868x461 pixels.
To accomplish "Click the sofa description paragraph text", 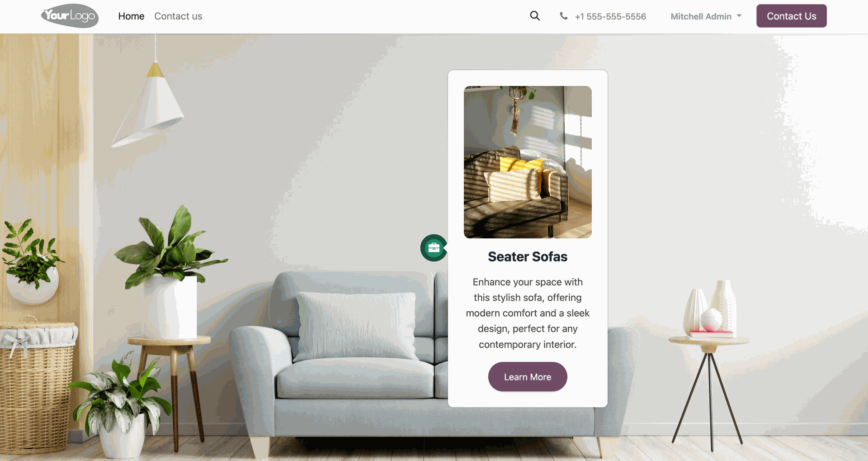I will (528, 313).
